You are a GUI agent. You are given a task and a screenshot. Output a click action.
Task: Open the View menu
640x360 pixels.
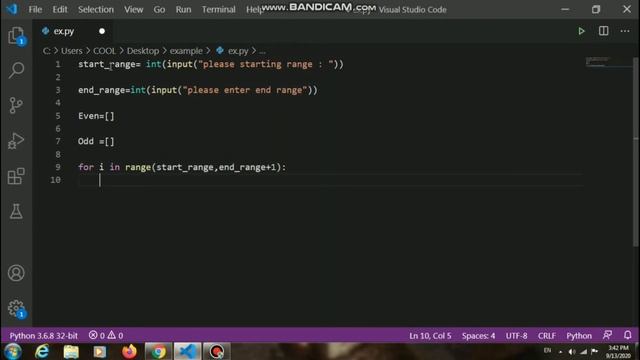[133, 9]
